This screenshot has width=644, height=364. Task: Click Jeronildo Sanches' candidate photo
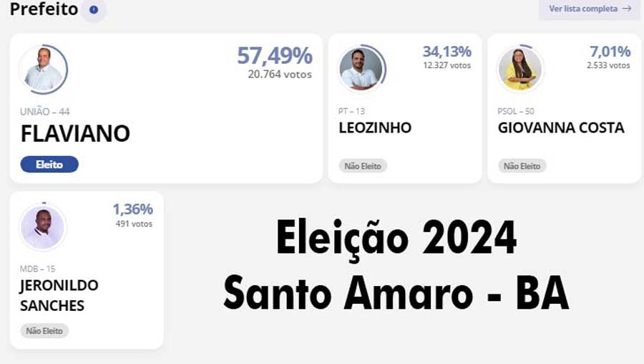click(x=43, y=226)
